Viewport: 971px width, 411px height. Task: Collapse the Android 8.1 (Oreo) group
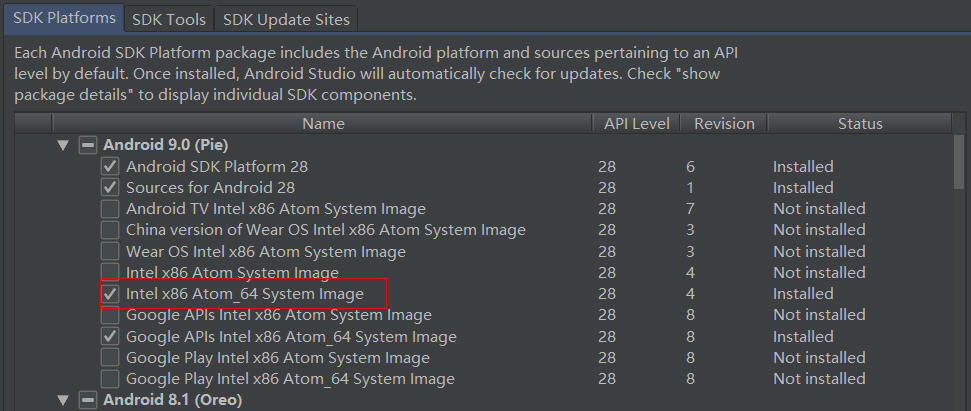(62, 400)
